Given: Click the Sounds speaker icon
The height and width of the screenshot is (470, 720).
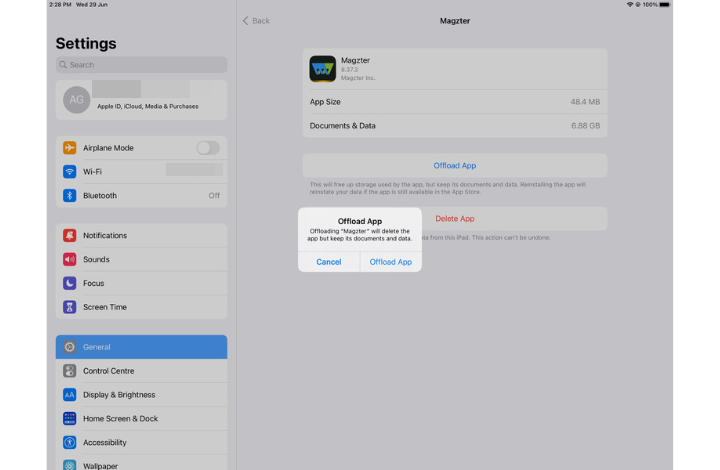Looking at the screenshot, I should pyautogui.click(x=69, y=259).
